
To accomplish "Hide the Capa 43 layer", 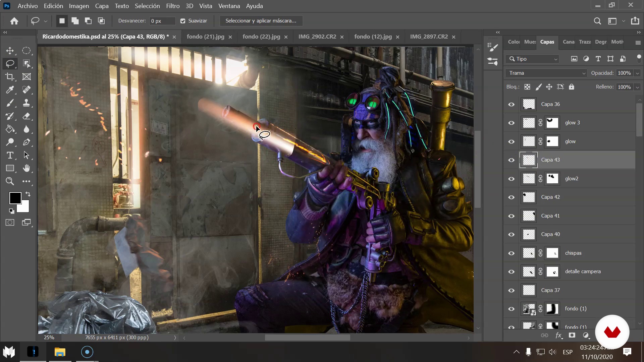I will point(511,160).
